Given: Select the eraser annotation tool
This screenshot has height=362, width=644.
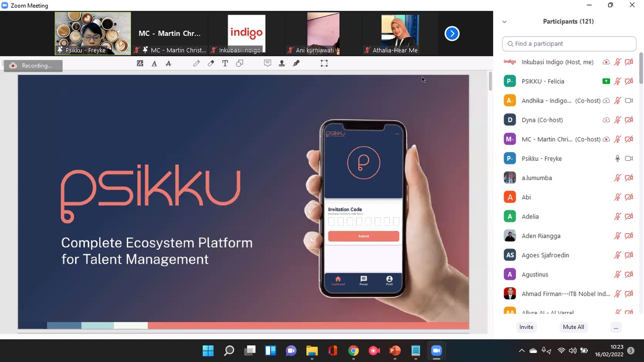Looking at the screenshot, I should [211, 63].
